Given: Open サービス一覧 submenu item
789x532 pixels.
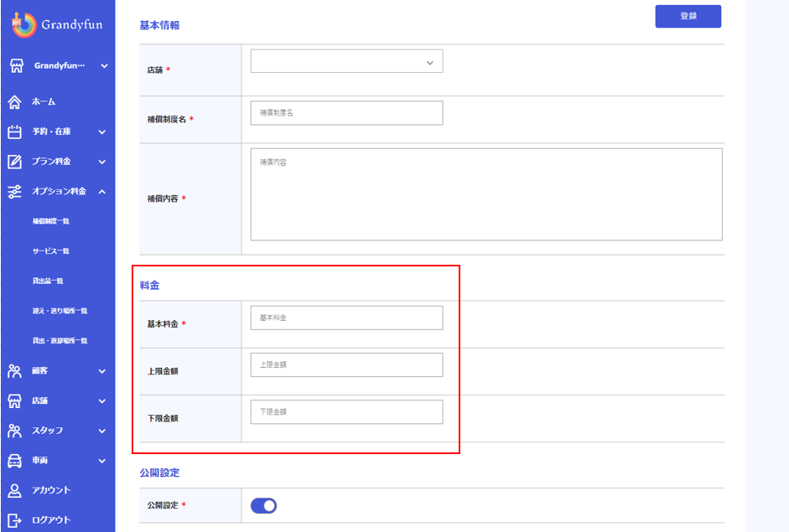Looking at the screenshot, I should [51, 251].
